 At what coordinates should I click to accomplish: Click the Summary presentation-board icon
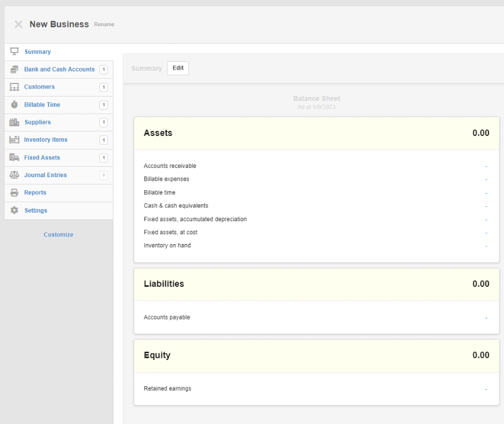coord(14,52)
